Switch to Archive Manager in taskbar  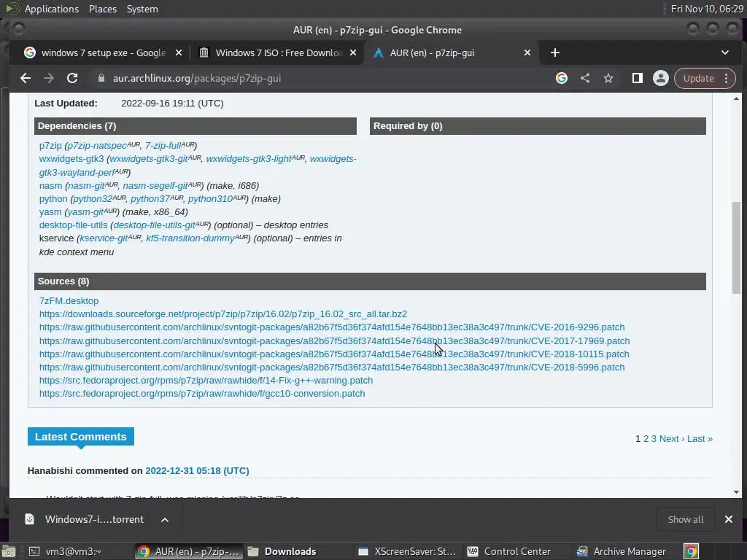tap(622, 551)
